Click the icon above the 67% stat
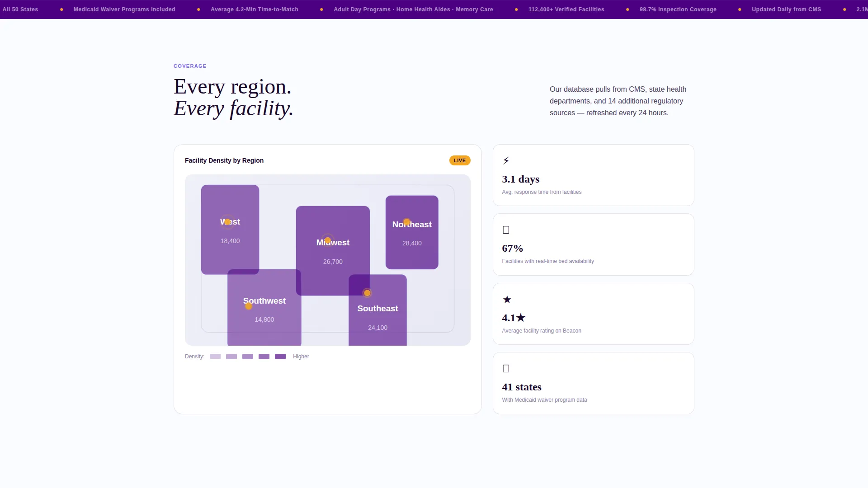The height and width of the screenshot is (488, 868). click(506, 230)
